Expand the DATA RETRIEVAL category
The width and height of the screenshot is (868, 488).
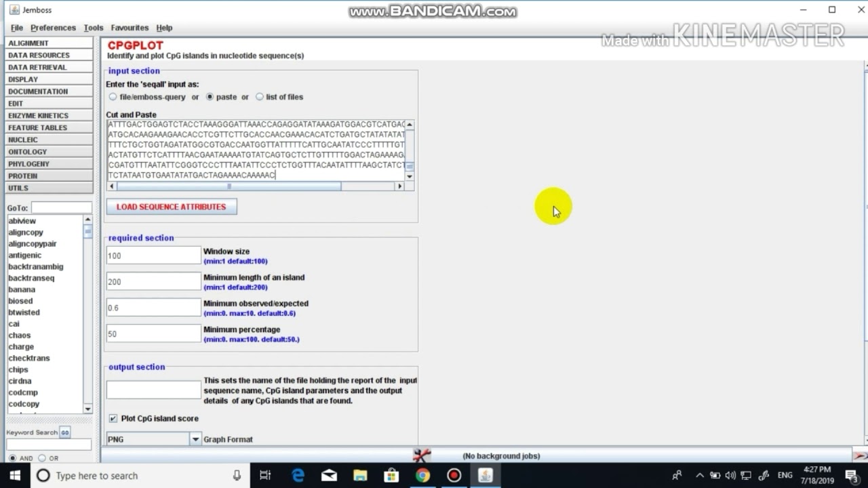tap(49, 68)
